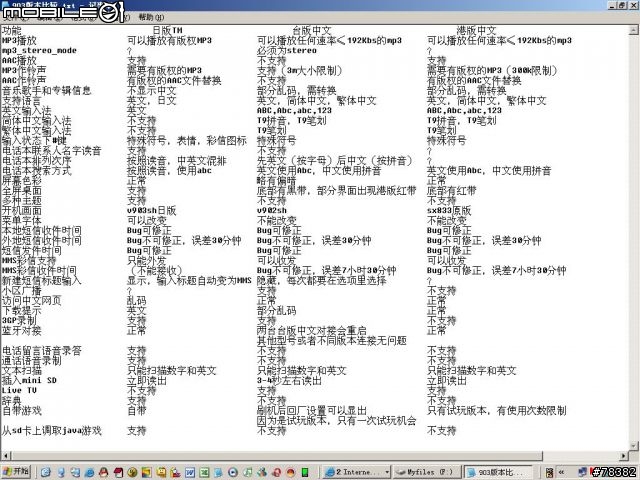This screenshot has width=640, height=480.
Task: Click the vertical scrollbar up arrow
Action: (x=633, y=30)
